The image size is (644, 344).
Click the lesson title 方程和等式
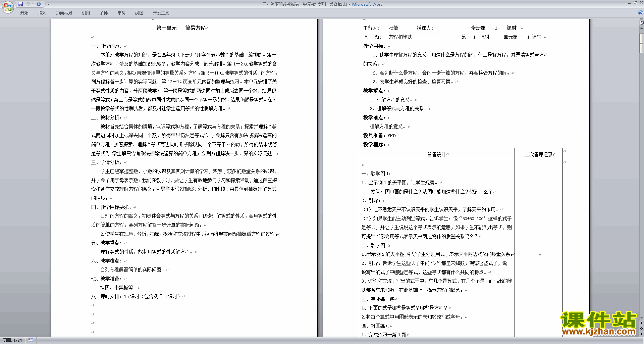pyautogui.click(x=400, y=37)
